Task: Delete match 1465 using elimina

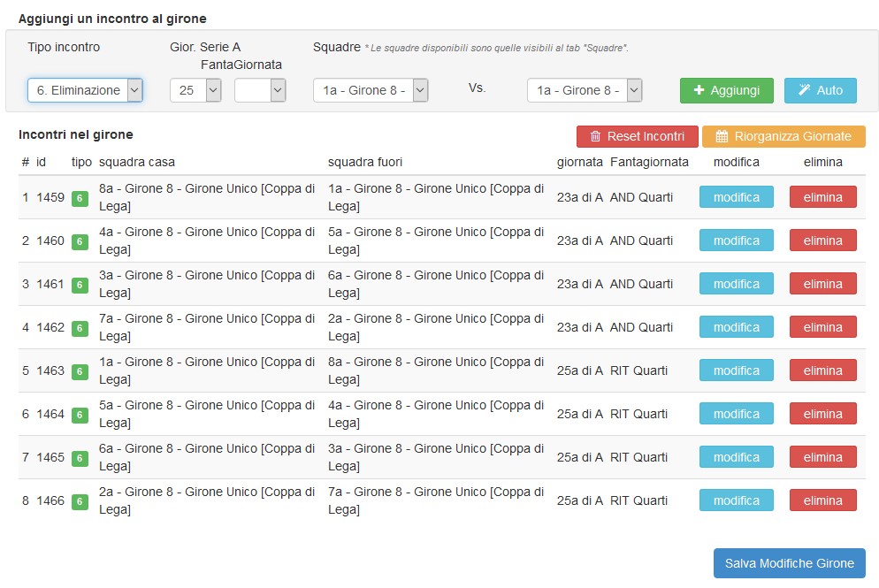Action: (x=822, y=457)
